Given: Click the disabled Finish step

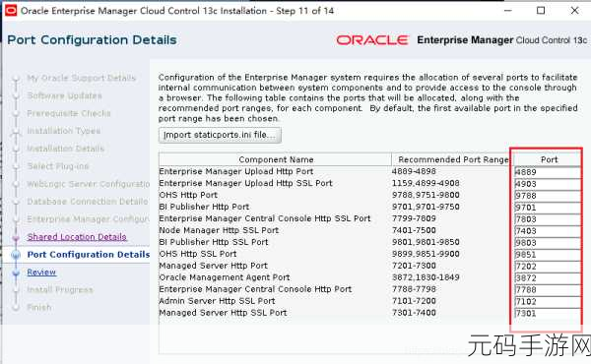Looking at the screenshot, I should coord(38,307).
